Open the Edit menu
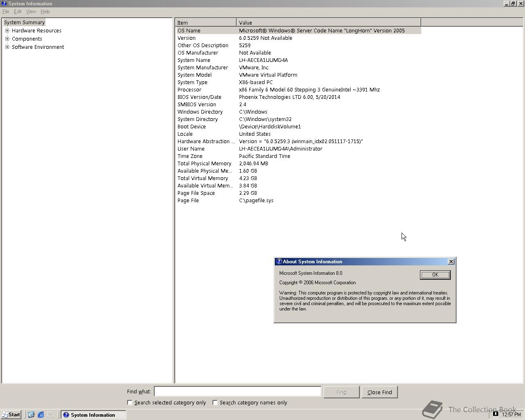525x420 pixels. (18, 11)
